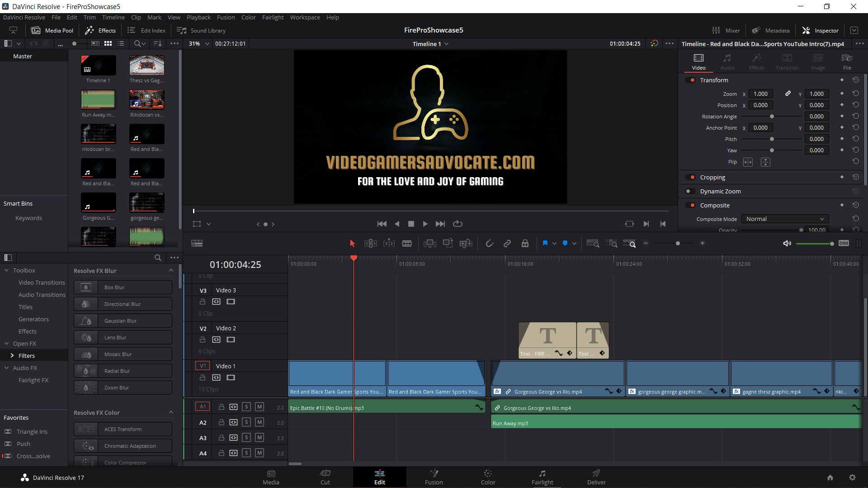Collapse the Resolve FX Blur section
This screenshot has width=868, height=488.
171,271
